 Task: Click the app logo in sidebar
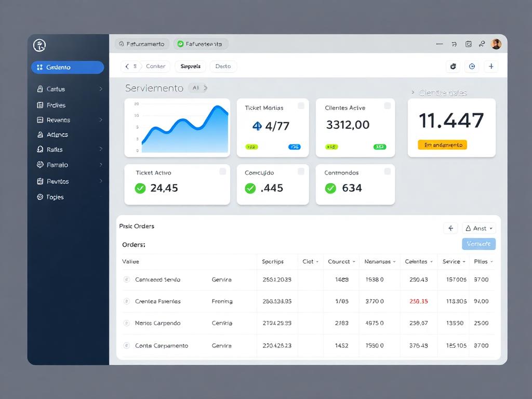tap(39, 45)
